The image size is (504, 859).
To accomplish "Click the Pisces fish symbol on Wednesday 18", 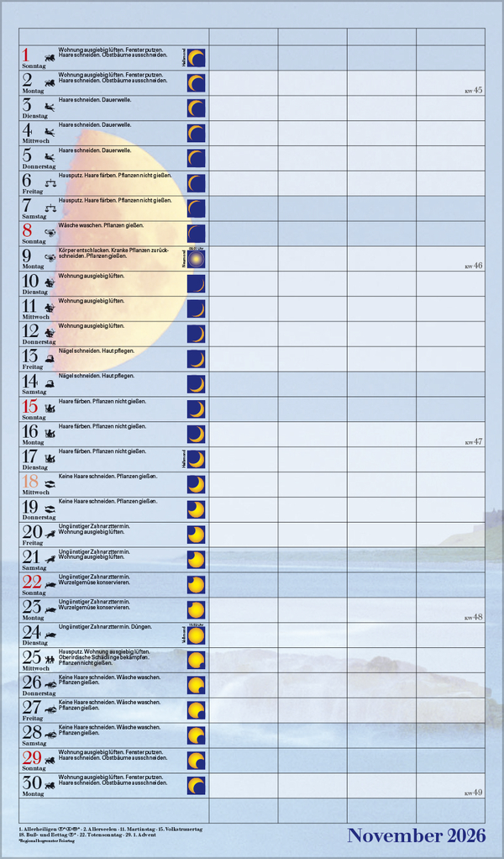I will 50,483.
